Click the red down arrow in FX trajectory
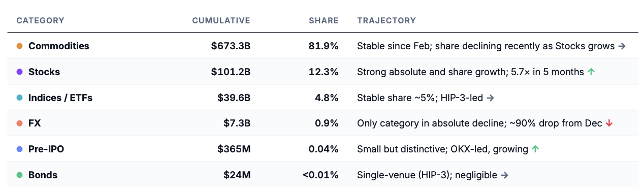 pos(609,123)
